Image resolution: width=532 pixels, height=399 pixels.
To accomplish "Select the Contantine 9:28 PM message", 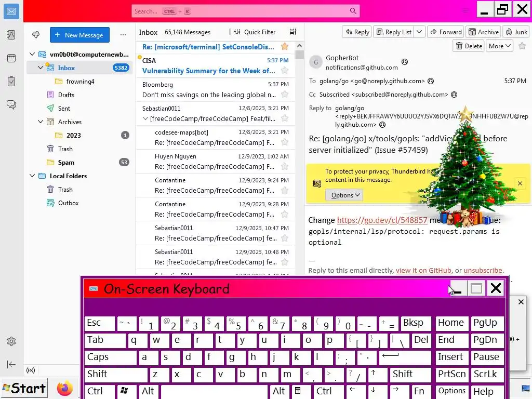I will (x=216, y=209).
